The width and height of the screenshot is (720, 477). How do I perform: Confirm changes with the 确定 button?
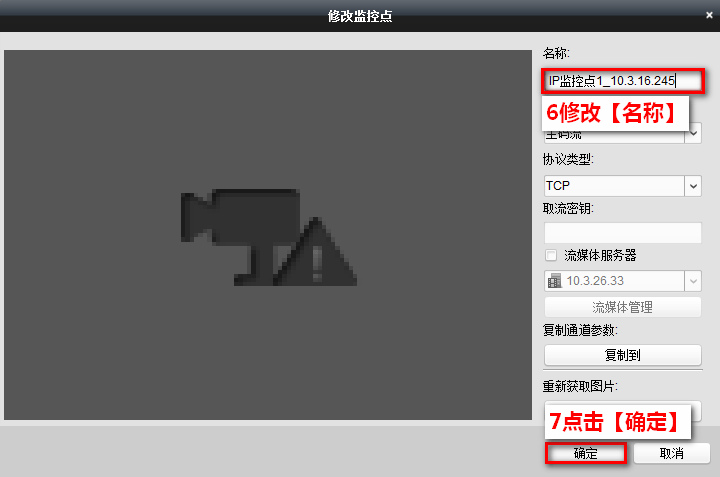pyautogui.click(x=586, y=453)
